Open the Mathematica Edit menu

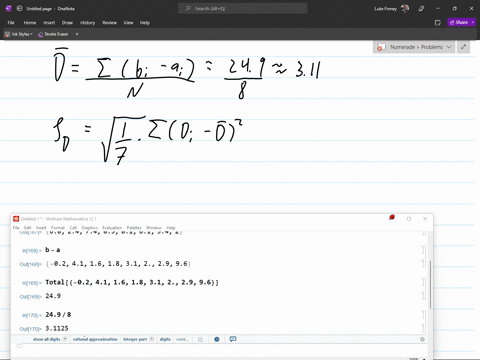click(27, 228)
